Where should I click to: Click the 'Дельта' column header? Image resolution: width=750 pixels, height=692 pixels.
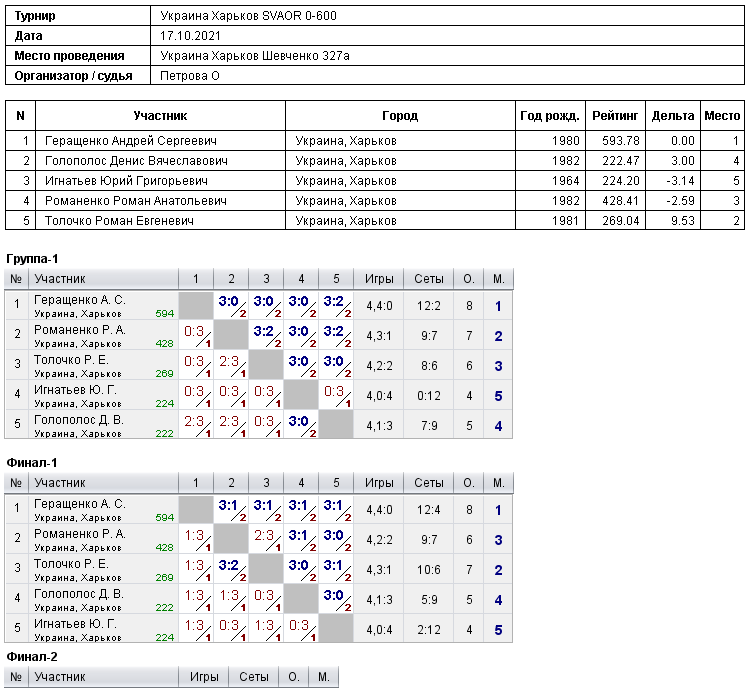click(x=673, y=116)
